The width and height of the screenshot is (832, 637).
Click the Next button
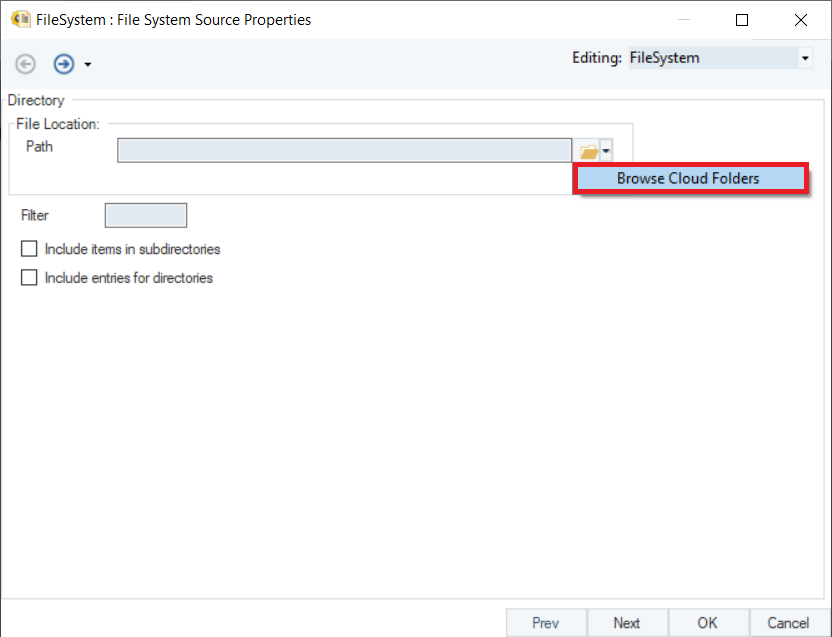point(627,623)
